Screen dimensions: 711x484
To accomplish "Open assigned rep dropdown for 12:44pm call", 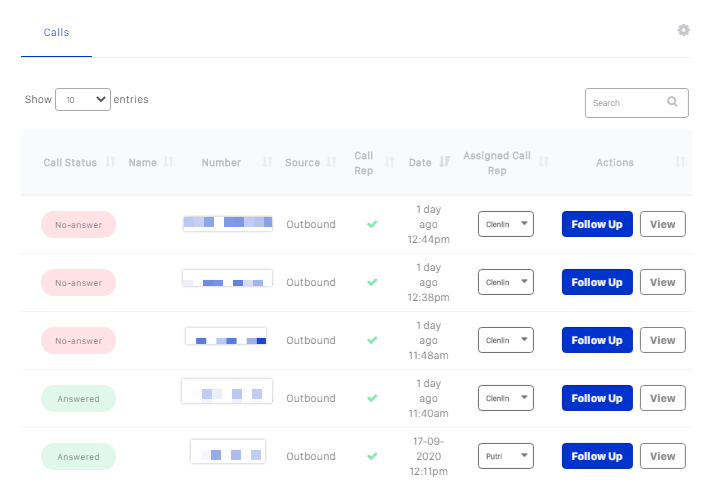I will [506, 224].
